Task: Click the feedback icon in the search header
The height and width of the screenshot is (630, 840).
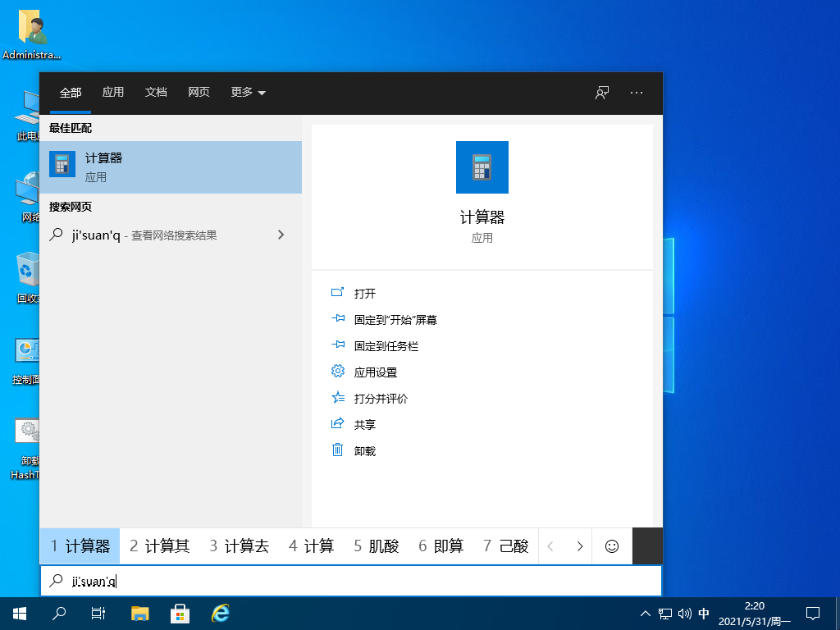Action: [601, 93]
